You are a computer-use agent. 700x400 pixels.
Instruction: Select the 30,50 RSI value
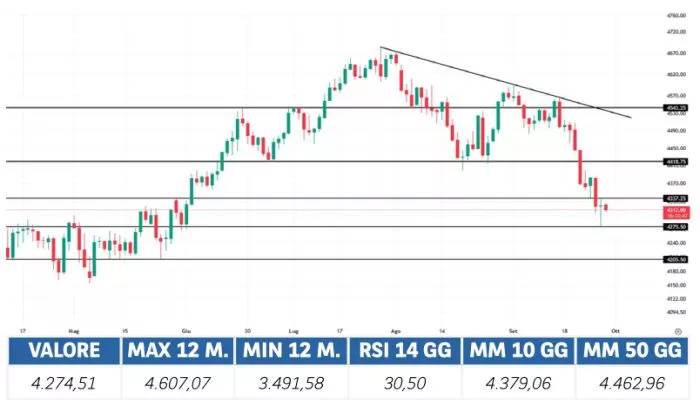pos(402,381)
